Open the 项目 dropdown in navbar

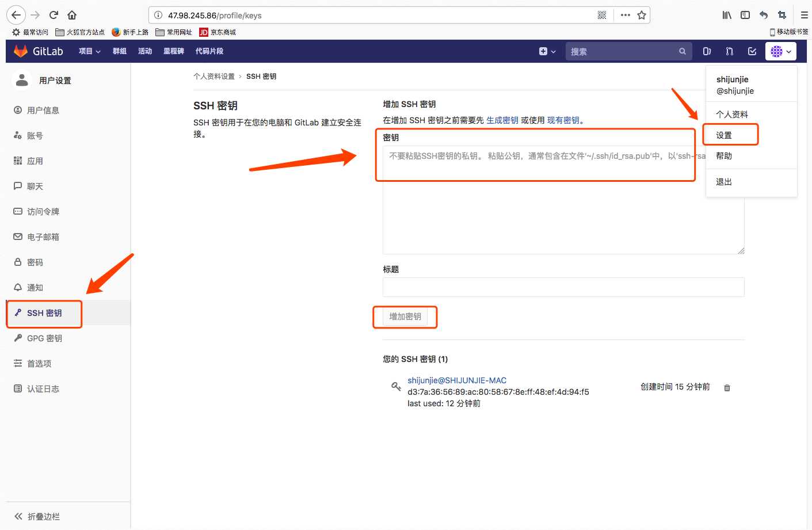[x=90, y=51]
